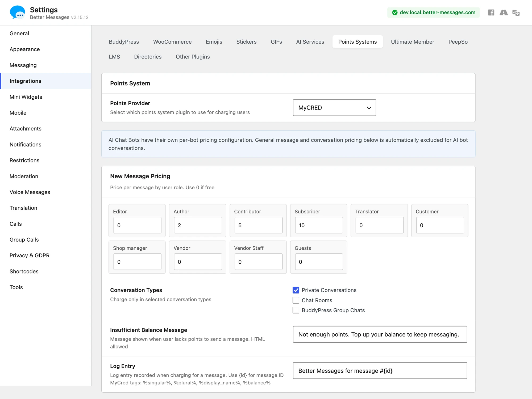
Task: Click the Author price input field
Action: (198, 225)
